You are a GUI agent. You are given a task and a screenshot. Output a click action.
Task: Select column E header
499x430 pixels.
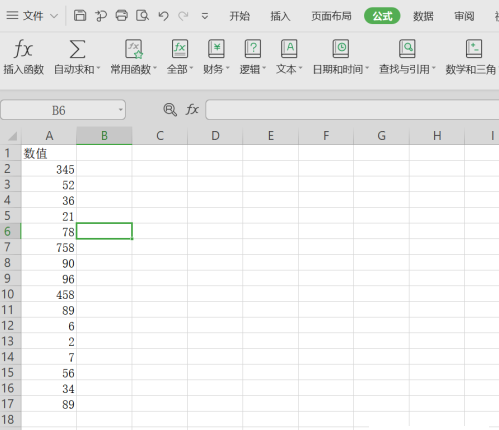(x=271, y=136)
